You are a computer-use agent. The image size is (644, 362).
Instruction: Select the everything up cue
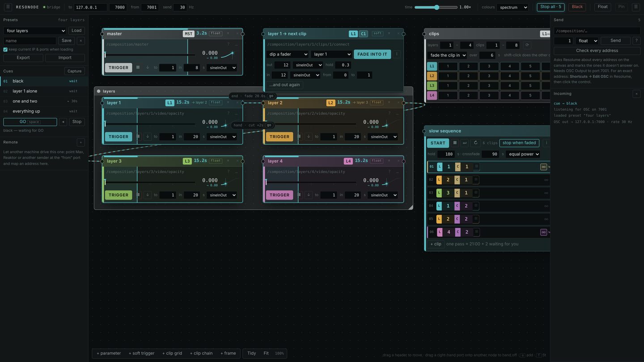coord(44,111)
